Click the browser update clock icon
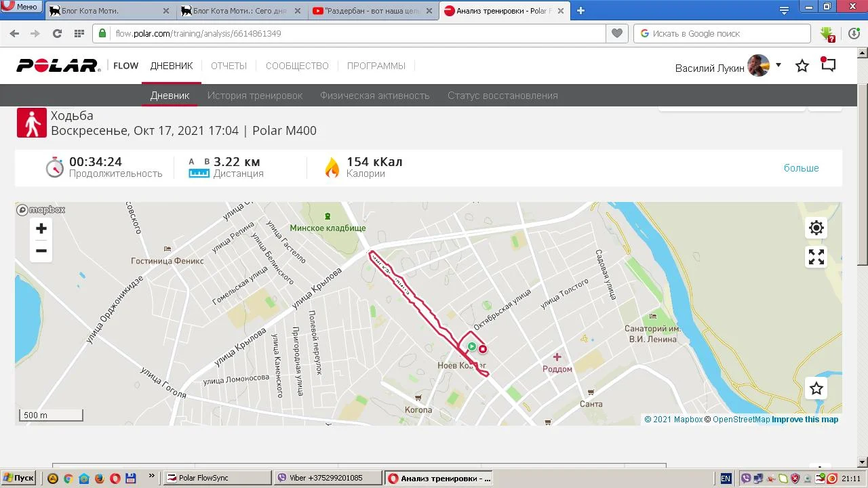The image size is (868, 488). (854, 33)
